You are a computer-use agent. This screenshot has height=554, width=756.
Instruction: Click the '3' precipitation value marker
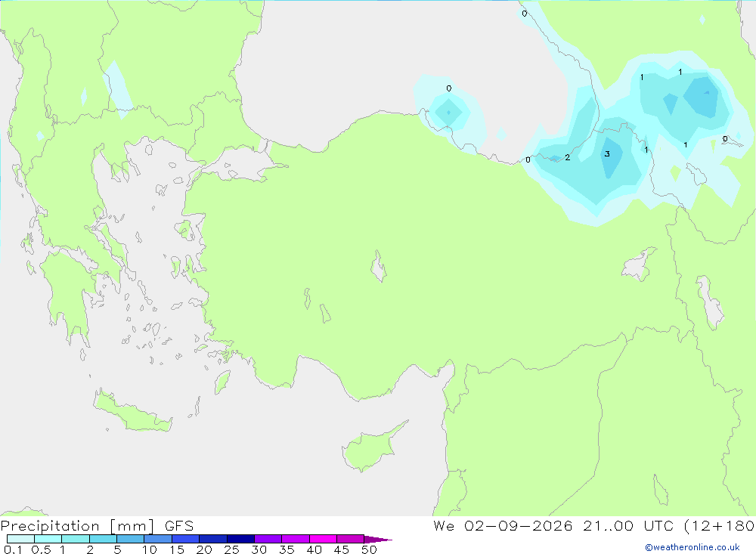point(607,154)
